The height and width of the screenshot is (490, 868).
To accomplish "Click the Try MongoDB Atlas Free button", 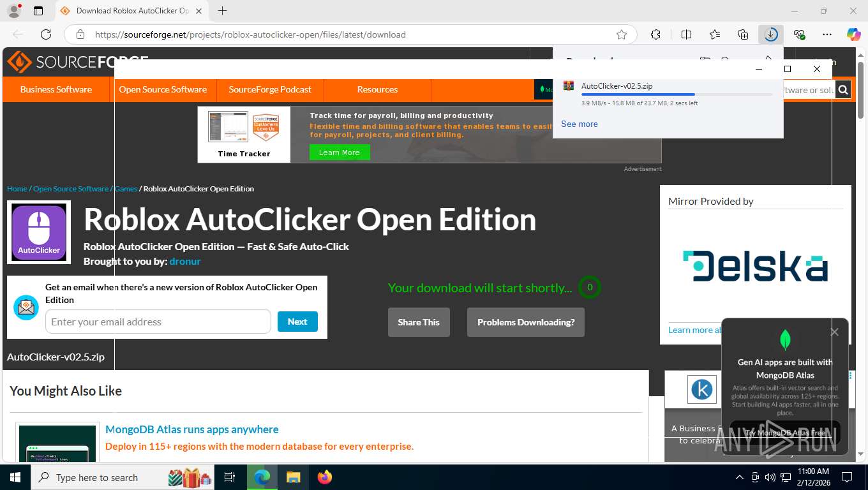I will coord(785,433).
